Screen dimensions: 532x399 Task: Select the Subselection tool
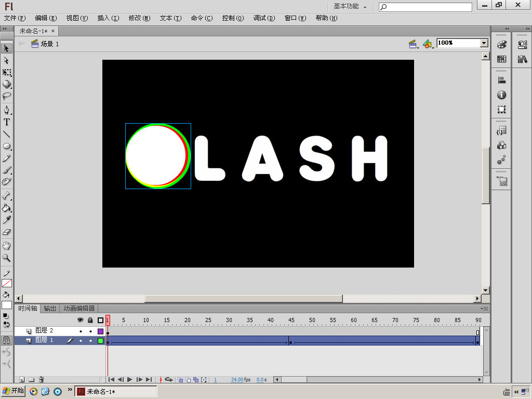(6, 60)
